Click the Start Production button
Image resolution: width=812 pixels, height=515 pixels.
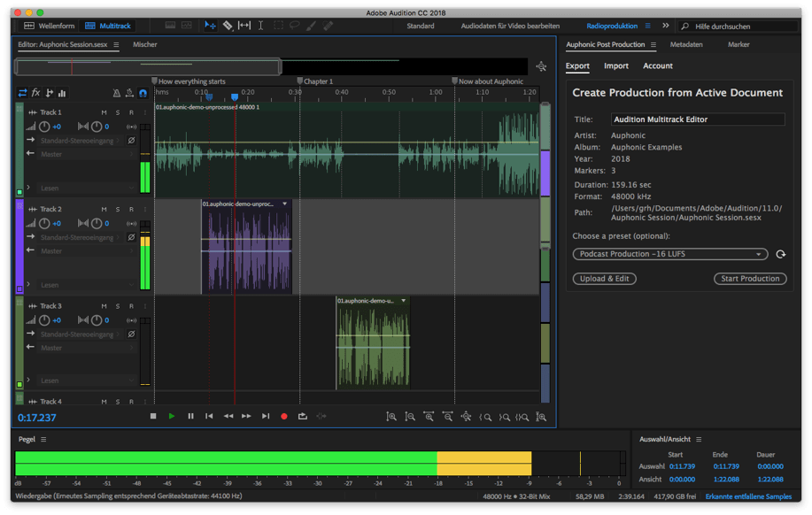749,278
